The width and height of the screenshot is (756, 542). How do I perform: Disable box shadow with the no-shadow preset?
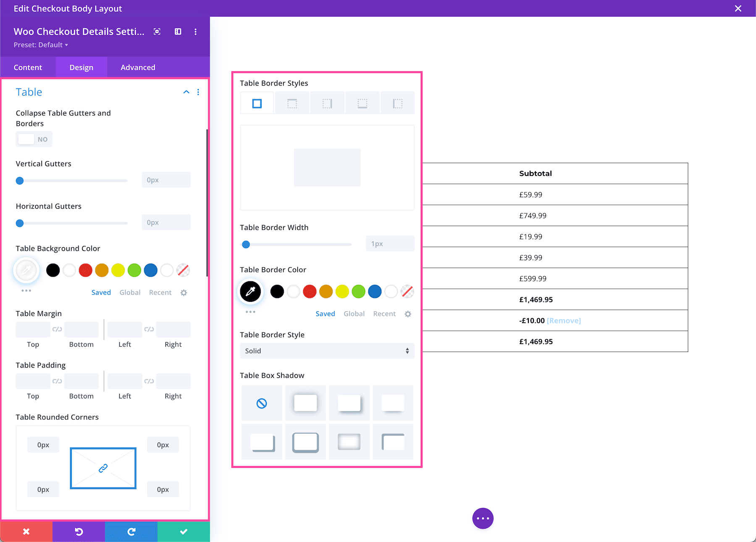point(261,403)
